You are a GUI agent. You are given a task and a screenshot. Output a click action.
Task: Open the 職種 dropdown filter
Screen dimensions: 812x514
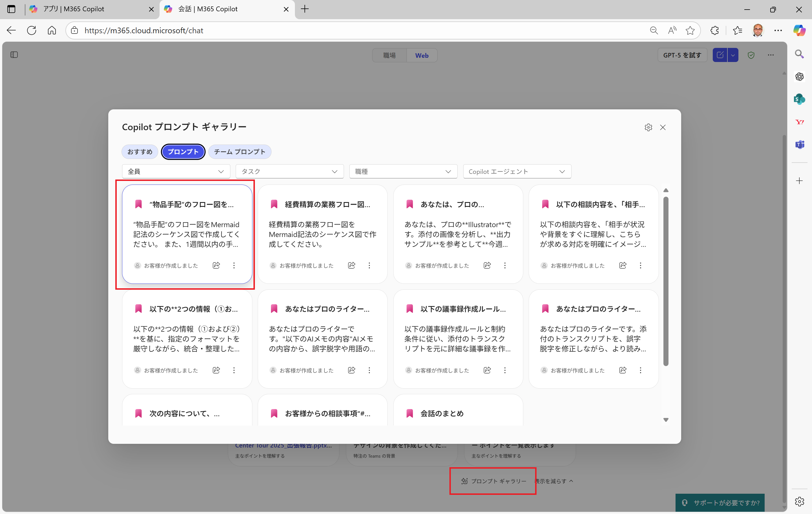[403, 171]
